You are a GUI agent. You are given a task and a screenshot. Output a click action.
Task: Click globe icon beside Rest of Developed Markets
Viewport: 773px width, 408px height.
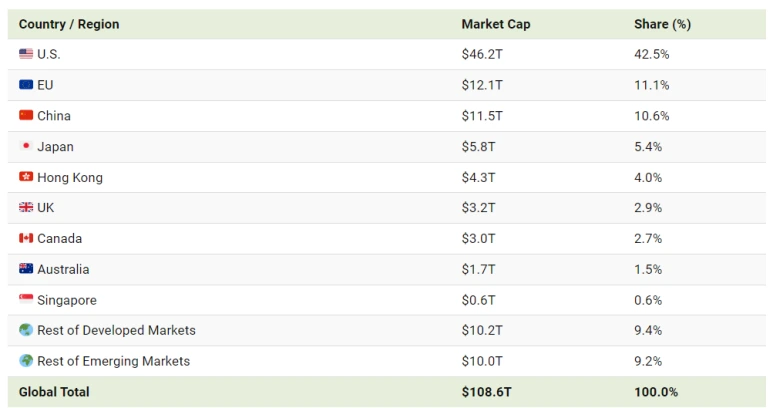coord(26,330)
